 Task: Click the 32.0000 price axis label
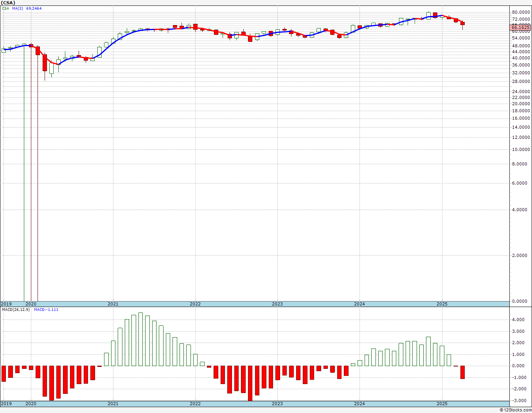coord(521,73)
